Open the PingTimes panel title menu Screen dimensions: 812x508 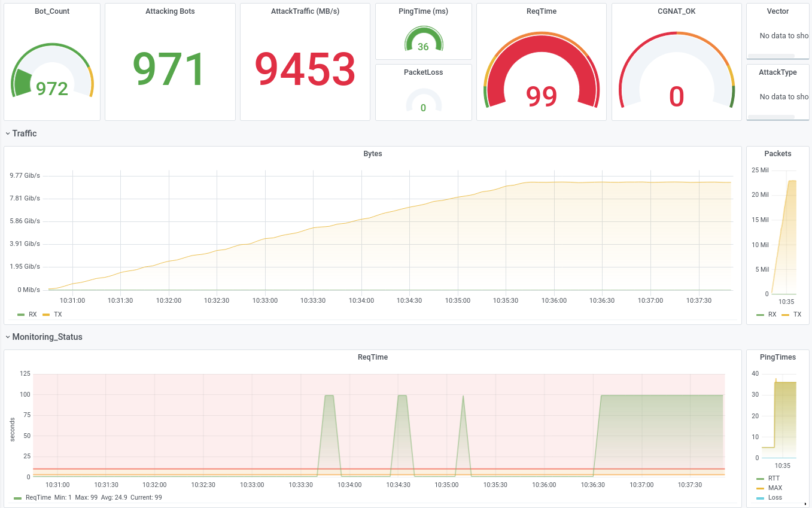(778, 357)
